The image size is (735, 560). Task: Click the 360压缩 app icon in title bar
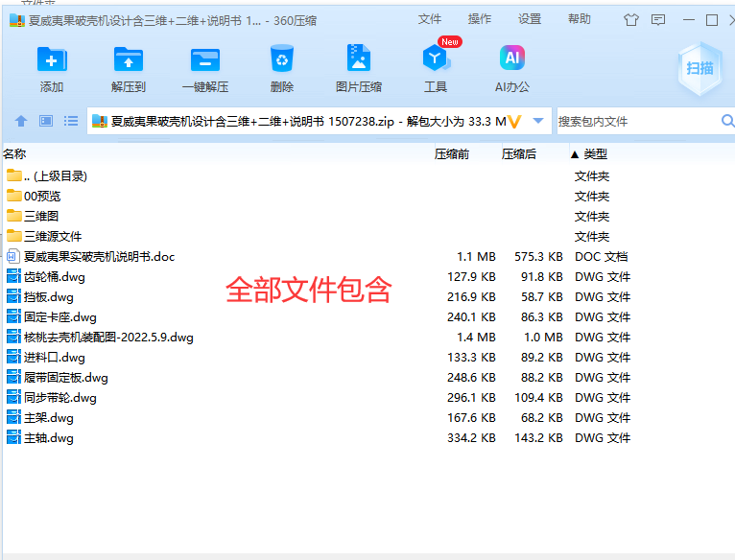tap(17, 20)
